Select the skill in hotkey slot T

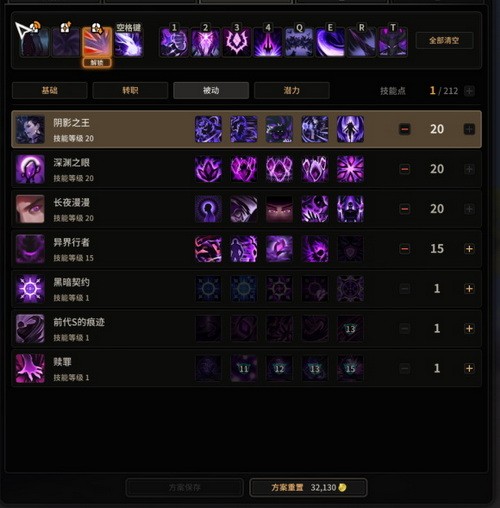[x=393, y=42]
